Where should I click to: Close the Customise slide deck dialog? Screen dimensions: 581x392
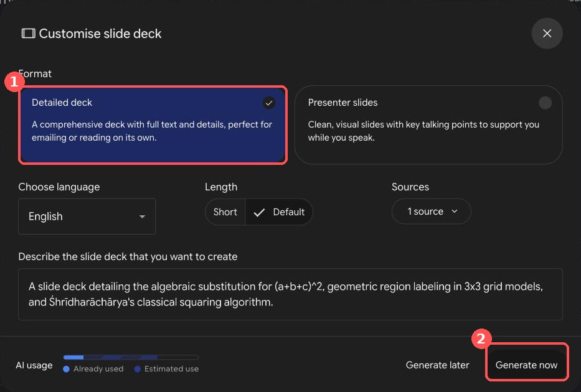tap(547, 34)
